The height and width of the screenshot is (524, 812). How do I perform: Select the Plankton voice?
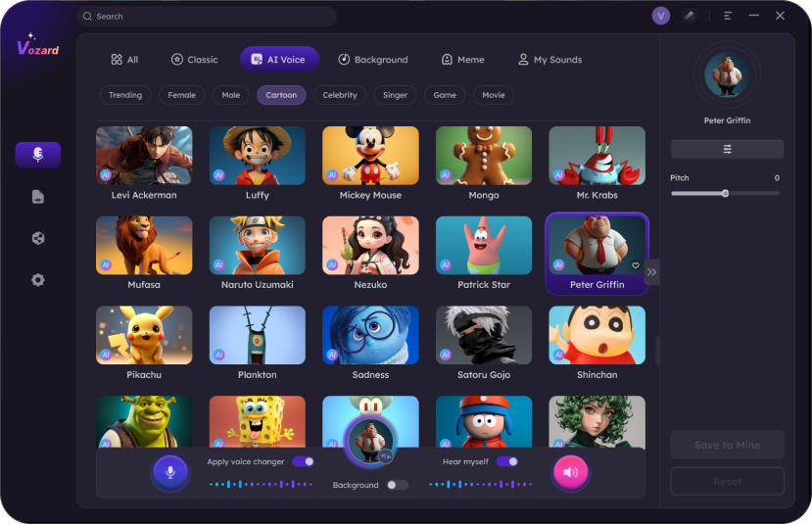(x=258, y=343)
